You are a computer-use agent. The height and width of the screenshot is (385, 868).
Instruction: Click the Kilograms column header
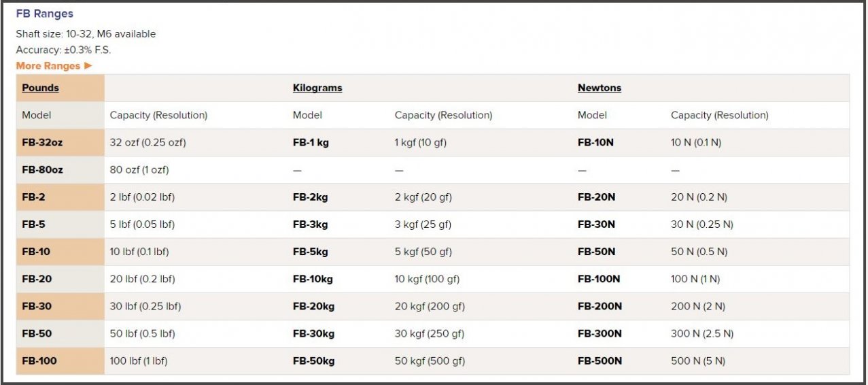tap(317, 88)
